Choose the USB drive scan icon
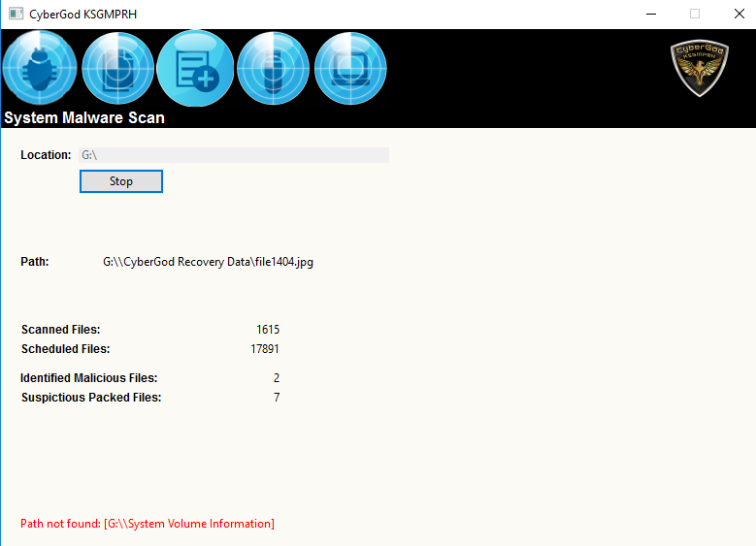 coord(274,68)
